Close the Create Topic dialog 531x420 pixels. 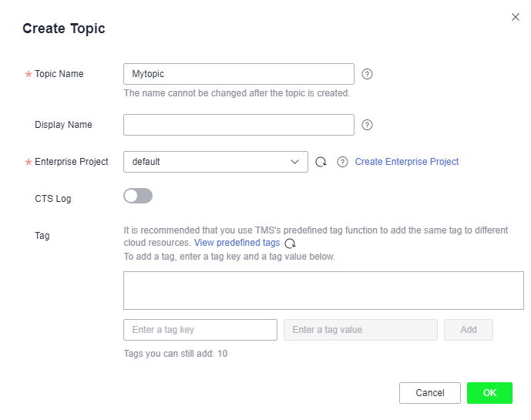tap(516, 17)
